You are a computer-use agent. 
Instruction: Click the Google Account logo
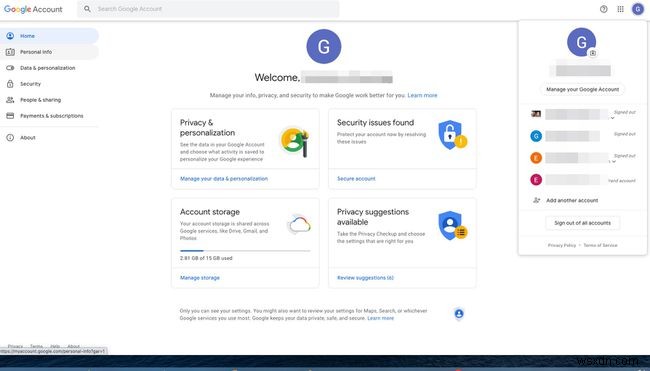pyautogui.click(x=33, y=9)
